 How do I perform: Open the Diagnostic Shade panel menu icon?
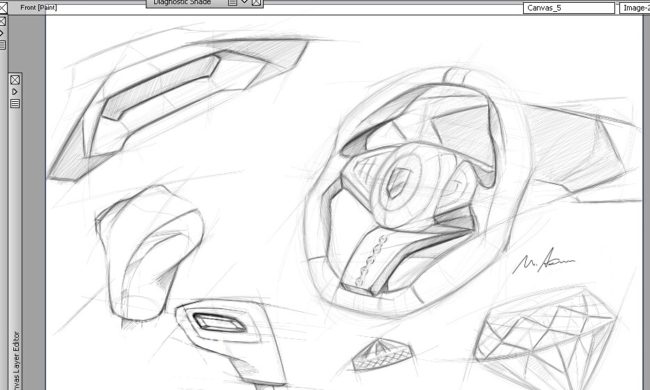pos(233,2)
